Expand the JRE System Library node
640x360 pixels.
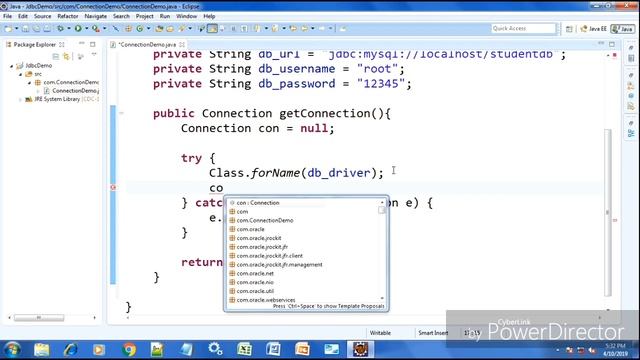20,99
